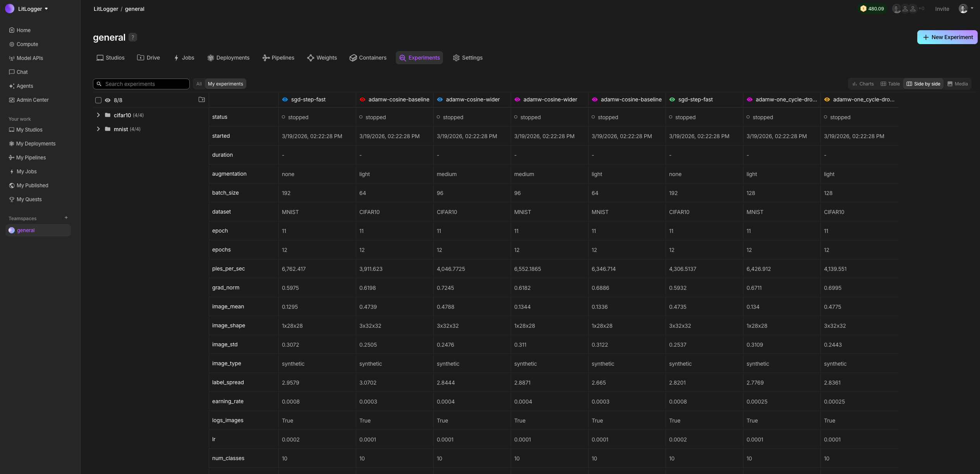Open My Quests trophy icon
Viewport: 980px width, 474px height.
(12, 199)
